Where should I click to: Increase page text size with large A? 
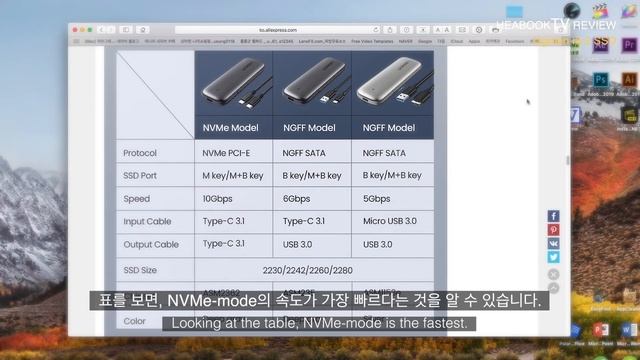tap(447, 30)
